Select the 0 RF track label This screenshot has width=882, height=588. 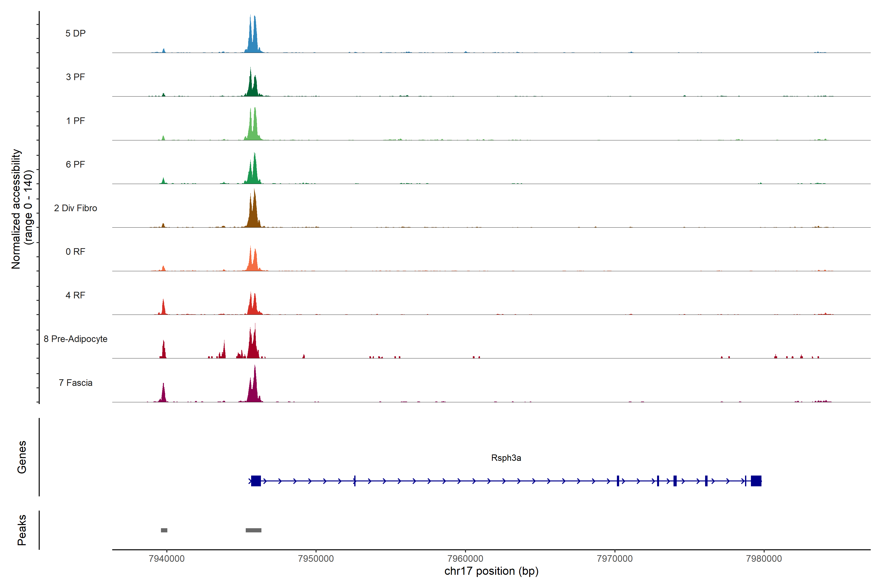click(75, 252)
